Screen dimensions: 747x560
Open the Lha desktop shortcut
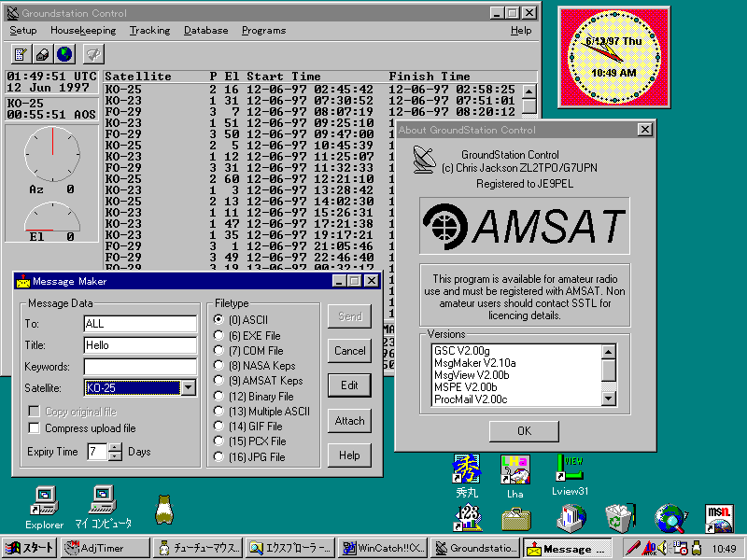(514, 472)
